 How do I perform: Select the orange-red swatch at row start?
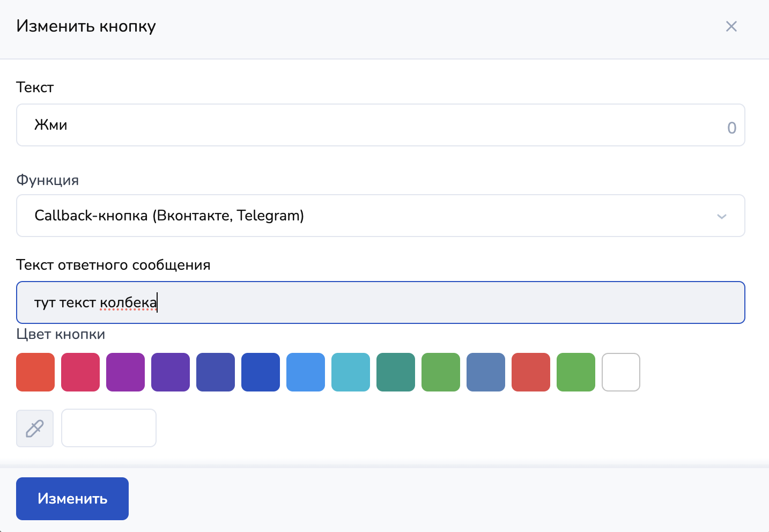[35, 372]
